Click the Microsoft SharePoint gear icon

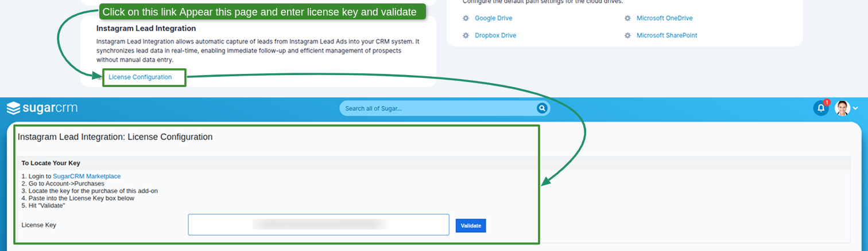(x=627, y=36)
